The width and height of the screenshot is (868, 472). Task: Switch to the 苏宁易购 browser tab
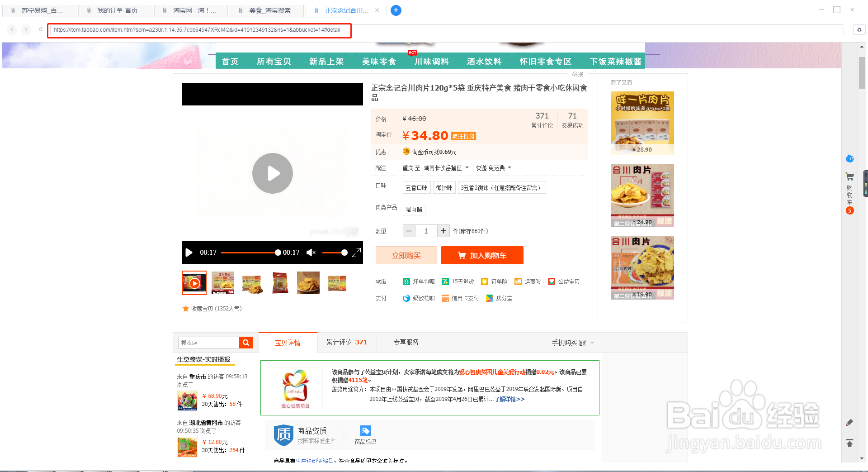tap(39, 10)
